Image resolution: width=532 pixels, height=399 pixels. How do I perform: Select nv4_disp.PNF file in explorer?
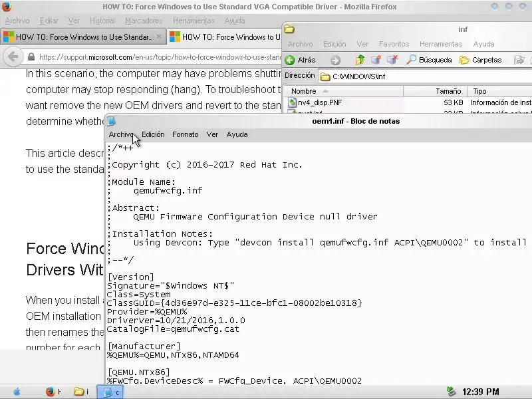click(x=320, y=102)
